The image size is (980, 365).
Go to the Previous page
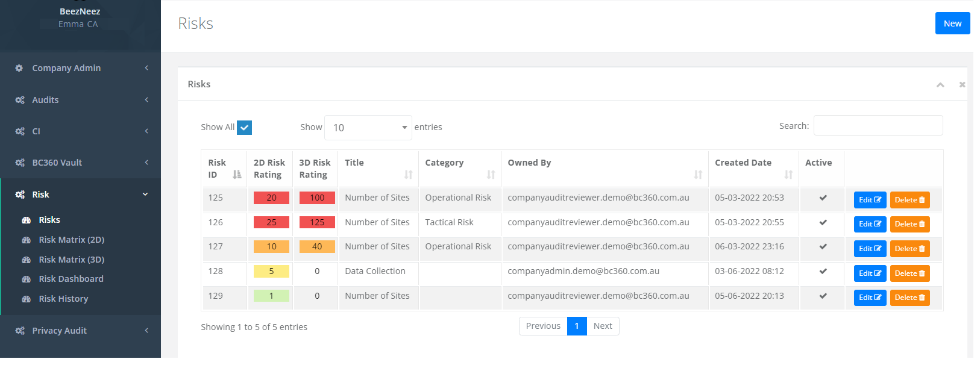pos(543,326)
